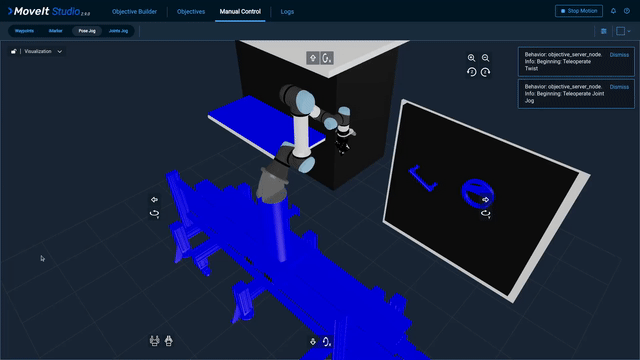The height and width of the screenshot is (360, 640).
Task: Open the Logs tab
Action: [x=287, y=11]
